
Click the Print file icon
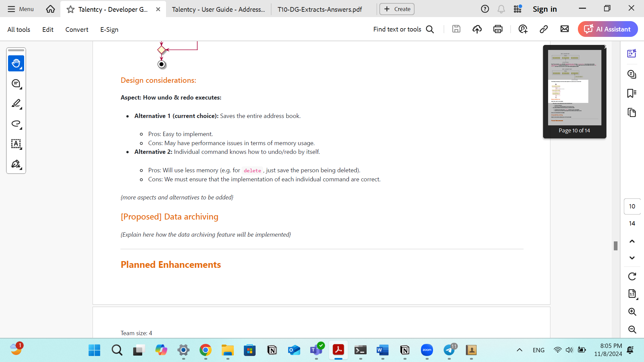click(498, 29)
